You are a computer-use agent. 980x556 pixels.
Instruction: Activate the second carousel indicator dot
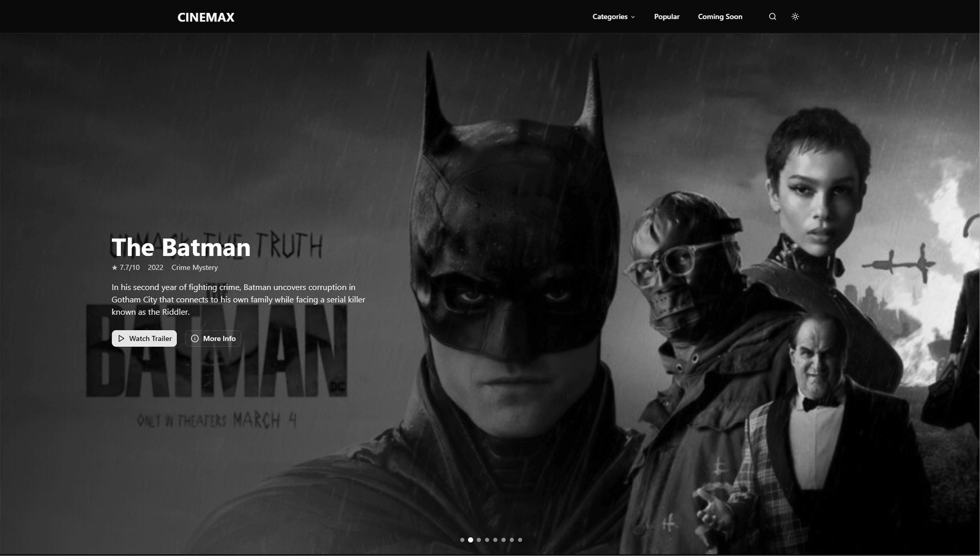[471, 540]
